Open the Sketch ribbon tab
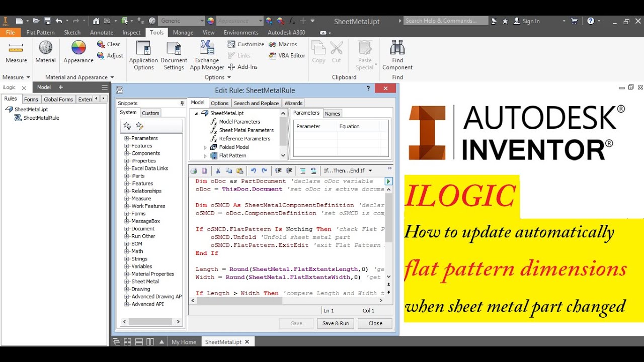The width and height of the screenshot is (644, 362). [x=72, y=32]
